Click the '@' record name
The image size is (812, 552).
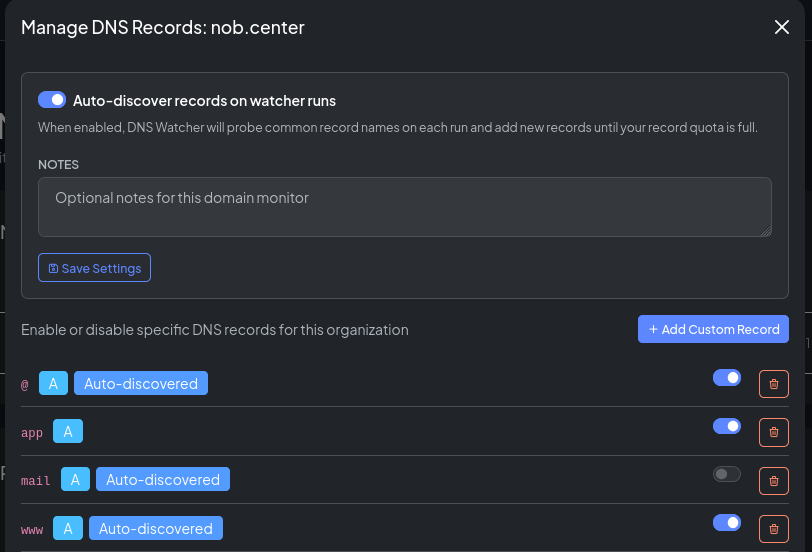tap(24, 384)
